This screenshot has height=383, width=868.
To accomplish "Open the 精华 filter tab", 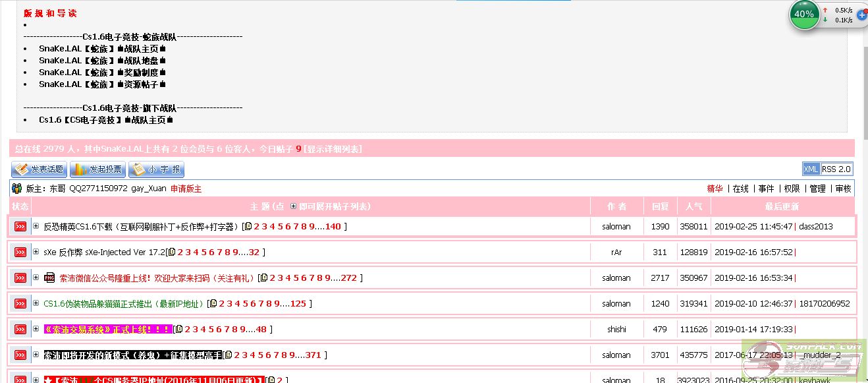I will click(715, 189).
